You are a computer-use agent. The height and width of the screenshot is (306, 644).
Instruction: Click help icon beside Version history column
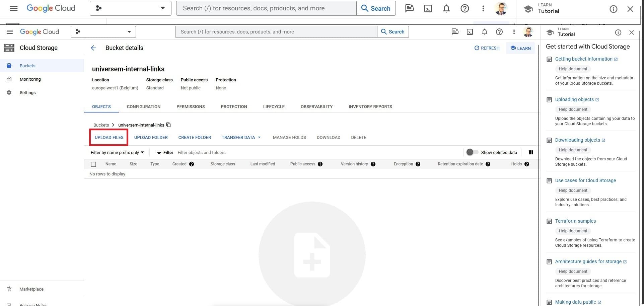click(x=373, y=164)
